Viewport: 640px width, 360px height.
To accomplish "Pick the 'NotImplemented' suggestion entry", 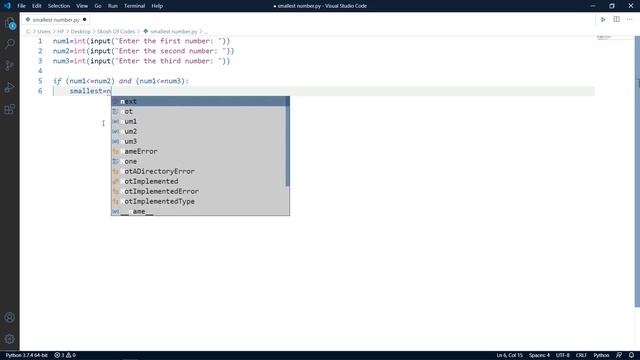I will [x=198, y=181].
